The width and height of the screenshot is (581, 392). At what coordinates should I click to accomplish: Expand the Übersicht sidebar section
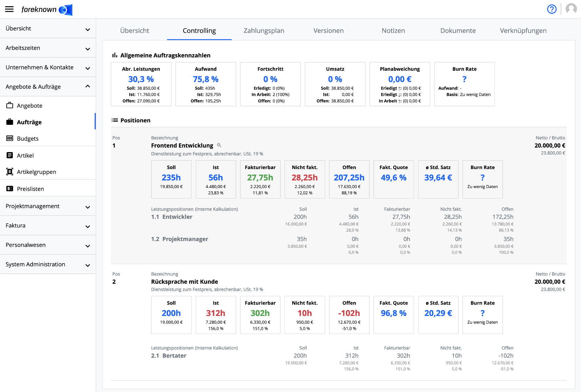tap(48, 28)
